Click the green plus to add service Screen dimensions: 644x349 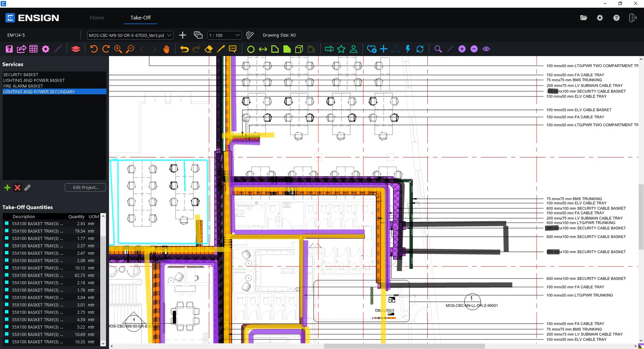point(7,188)
